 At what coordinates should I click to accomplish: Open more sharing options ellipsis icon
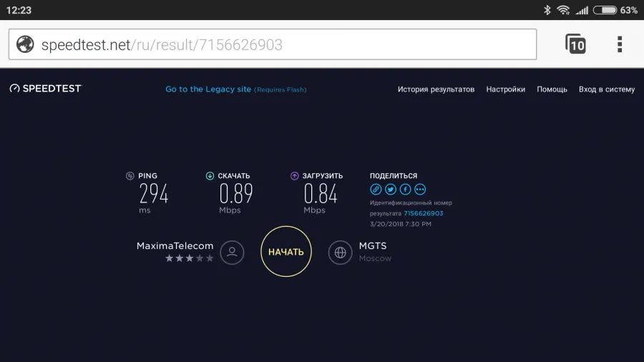420,189
